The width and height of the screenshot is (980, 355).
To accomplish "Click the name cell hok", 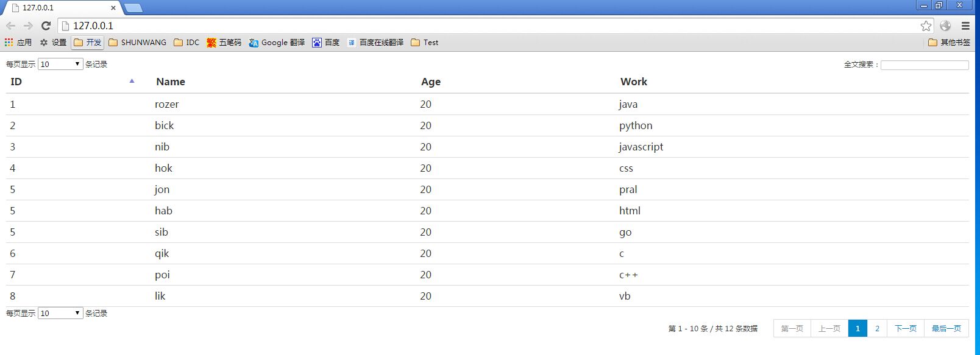I will (x=163, y=168).
